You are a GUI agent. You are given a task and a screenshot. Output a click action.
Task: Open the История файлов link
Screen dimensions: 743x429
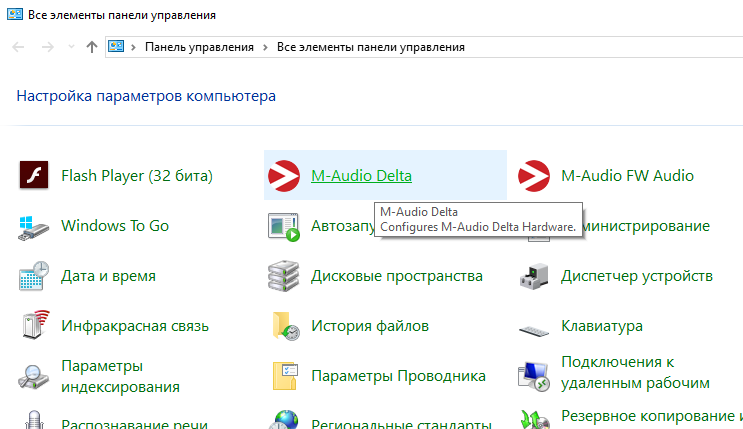tap(370, 326)
